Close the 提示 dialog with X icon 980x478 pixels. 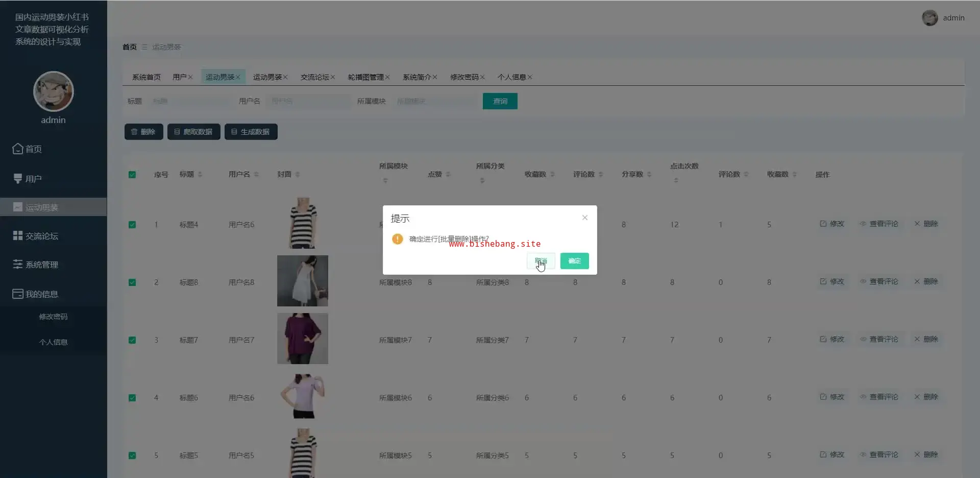[x=585, y=218]
